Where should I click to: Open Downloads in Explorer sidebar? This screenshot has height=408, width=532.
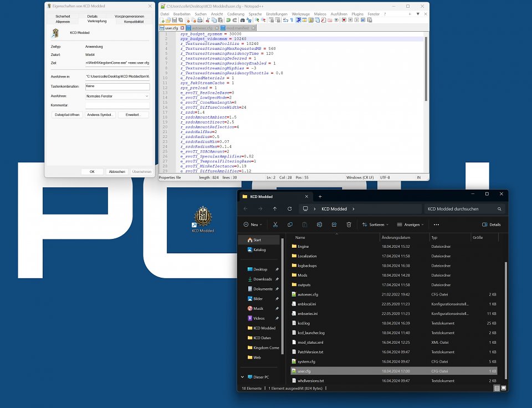pyautogui.click(x=263, y=279)
